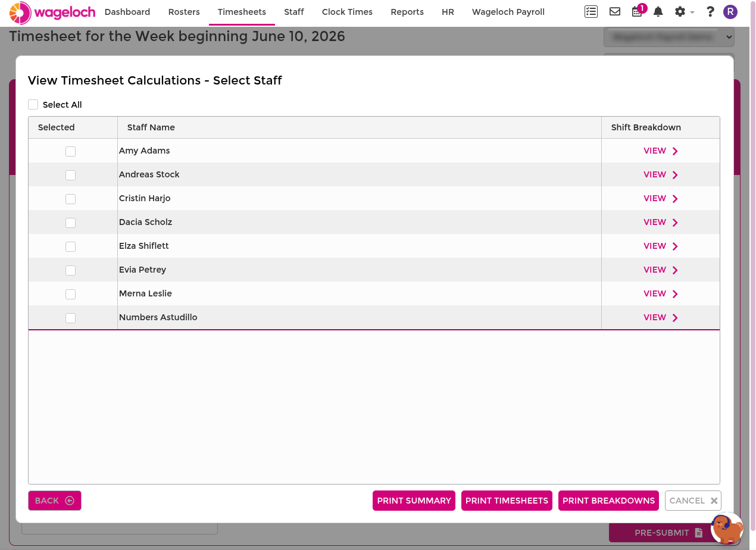Image resolution: width=756 pixels, height=550 pixels.
Task: Open the Reports menu
Action: [x=407, y=12]
